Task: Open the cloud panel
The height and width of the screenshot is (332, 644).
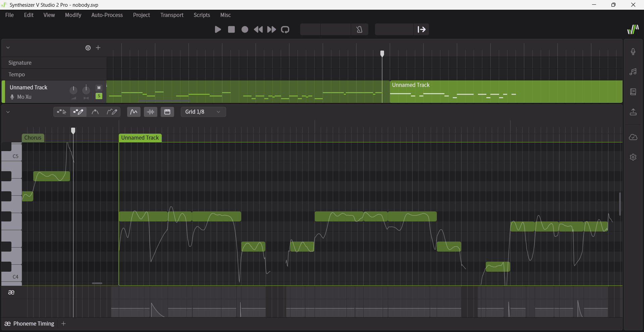Action: pyautogui.click(x=633, y=137)
